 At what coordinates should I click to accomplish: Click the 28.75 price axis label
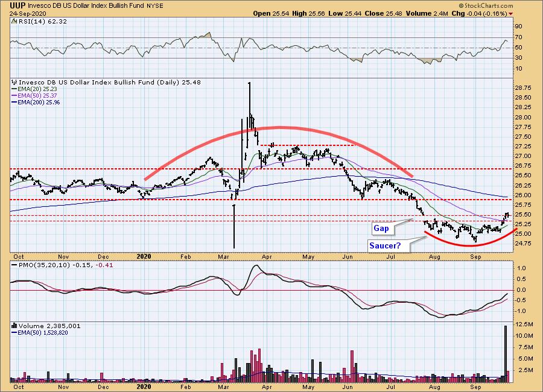coord(523,88)
